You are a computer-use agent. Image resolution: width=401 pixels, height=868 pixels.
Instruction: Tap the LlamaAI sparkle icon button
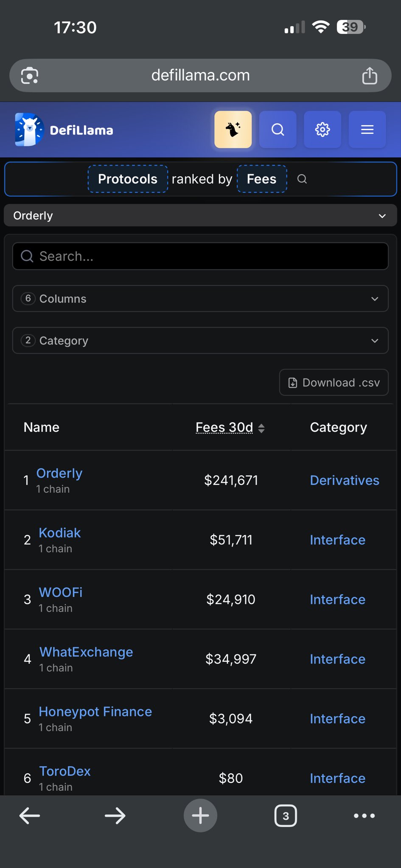point(233,130)
